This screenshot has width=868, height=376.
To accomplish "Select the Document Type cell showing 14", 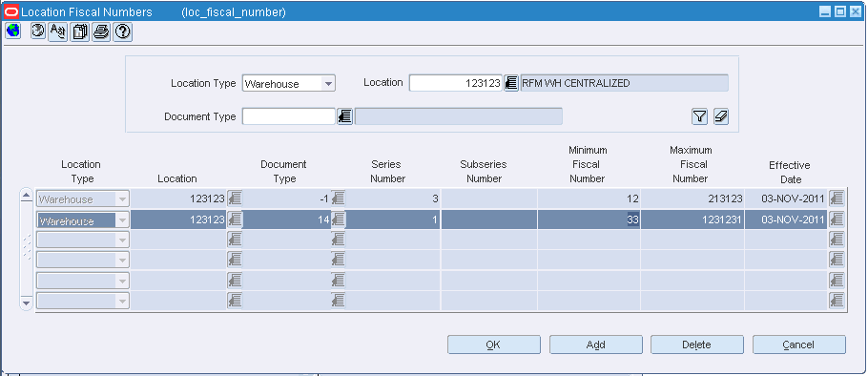I will 287,219.
